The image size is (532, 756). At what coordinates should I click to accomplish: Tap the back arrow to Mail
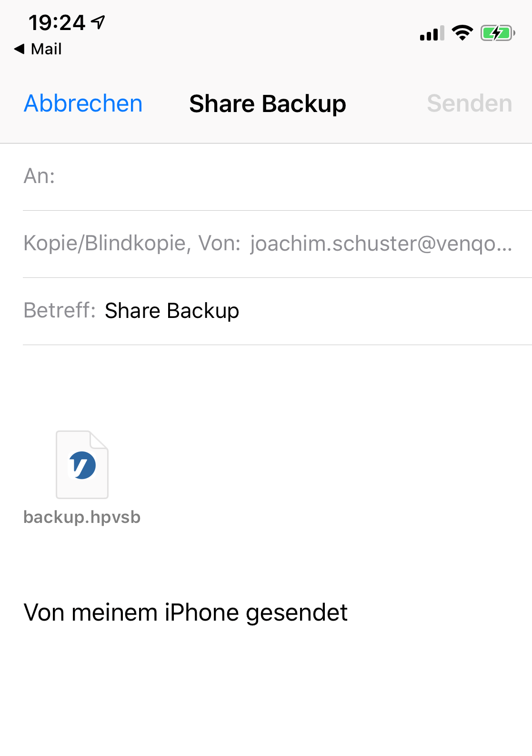19,49
